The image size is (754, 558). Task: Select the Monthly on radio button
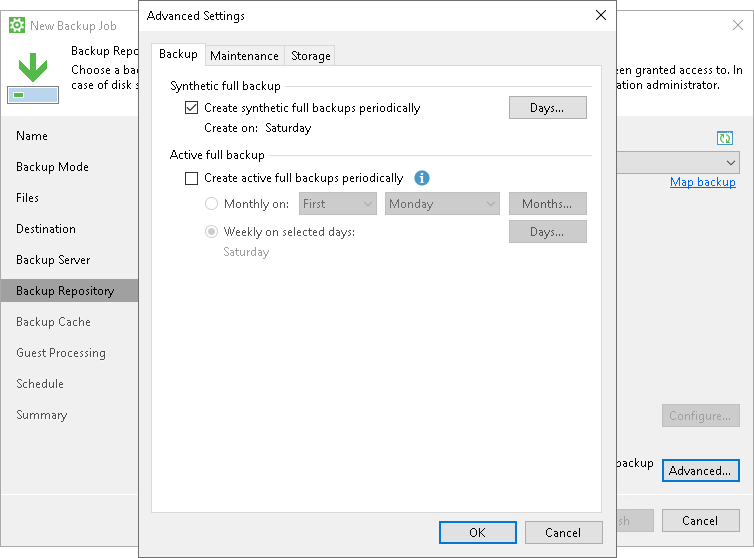click(211, 204)
